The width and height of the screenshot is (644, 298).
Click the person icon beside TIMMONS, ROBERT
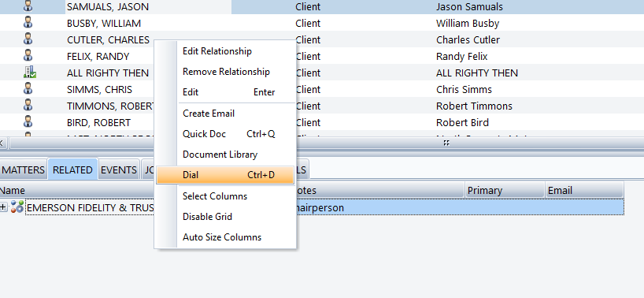tap(28, 106)
